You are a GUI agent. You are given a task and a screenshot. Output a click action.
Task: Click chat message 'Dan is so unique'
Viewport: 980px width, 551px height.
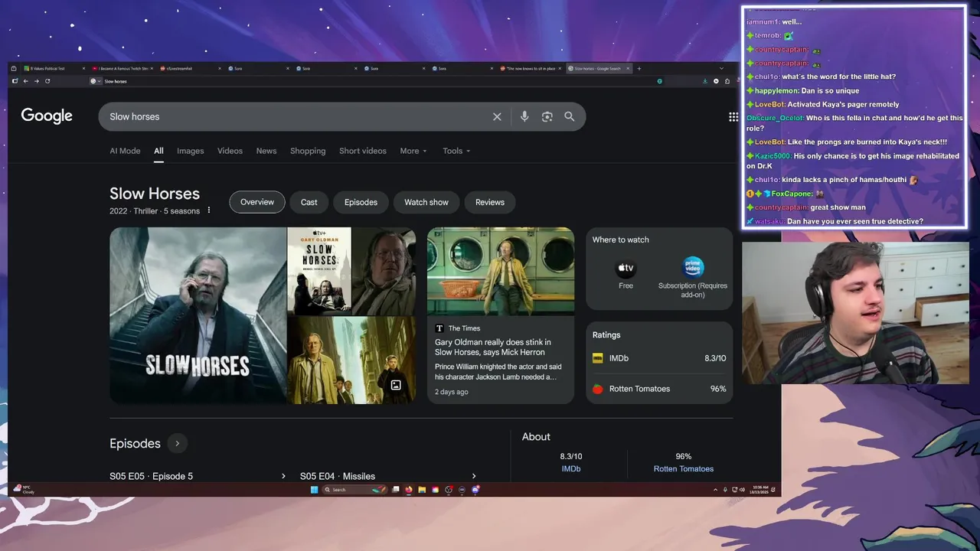tap(830, 90)
